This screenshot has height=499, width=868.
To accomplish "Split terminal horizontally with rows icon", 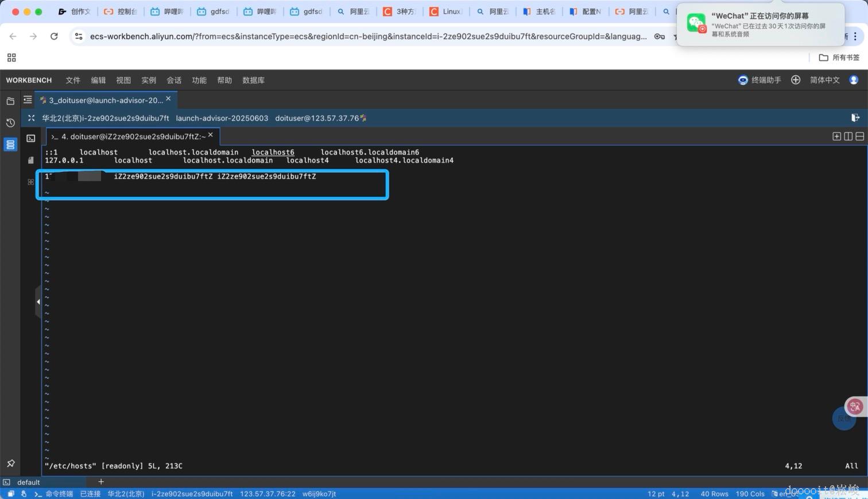I will pyautogui.click(x=859, y=136).
